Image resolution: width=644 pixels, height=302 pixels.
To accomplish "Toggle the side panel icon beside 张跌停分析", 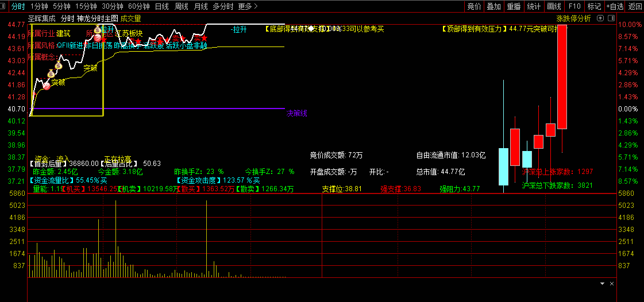I will tap(612, 18).
